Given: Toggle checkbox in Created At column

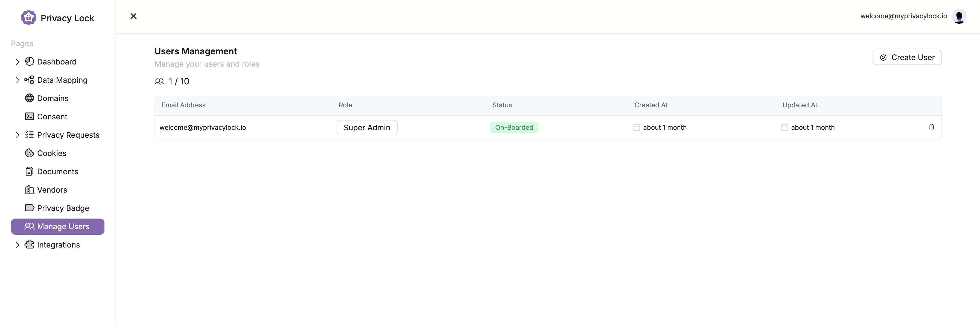Looking at the screenshot, I should pos(636,127).
